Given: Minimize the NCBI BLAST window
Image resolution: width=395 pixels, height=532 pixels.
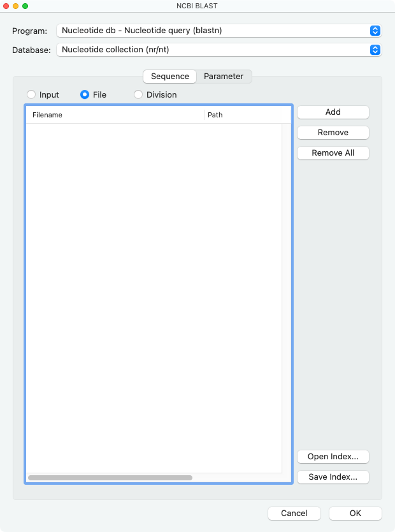Looking at the screenshot, I should (x=15, y=6).
